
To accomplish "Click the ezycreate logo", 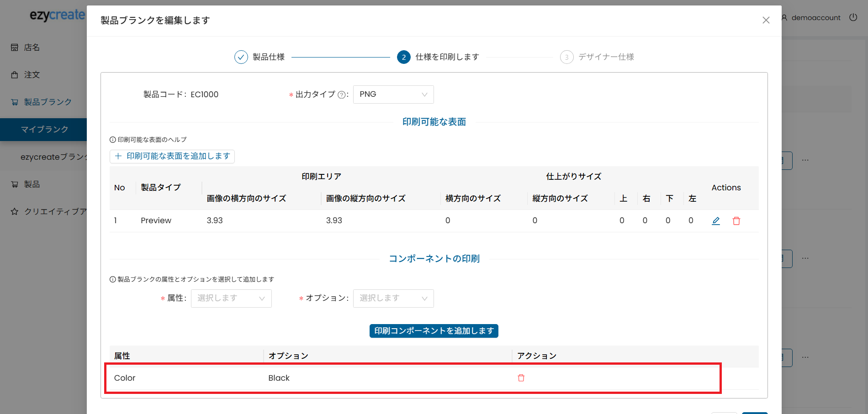I will tap(57, 15).
